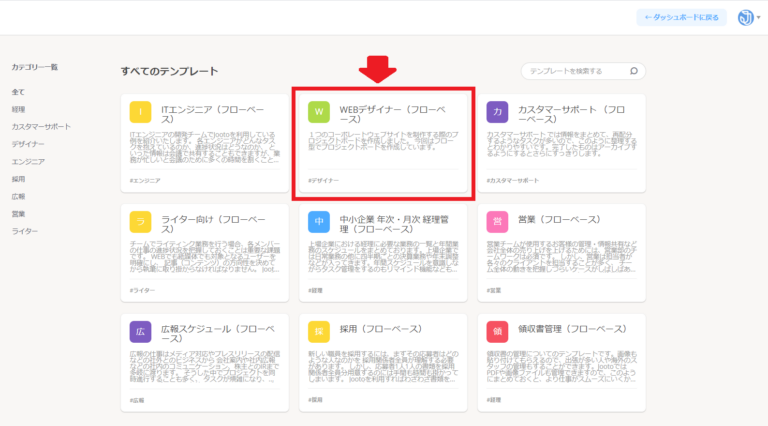The image size is (768, 426).
Task: Open the #エンジニア tag link
Action: [x=145, y=180]
